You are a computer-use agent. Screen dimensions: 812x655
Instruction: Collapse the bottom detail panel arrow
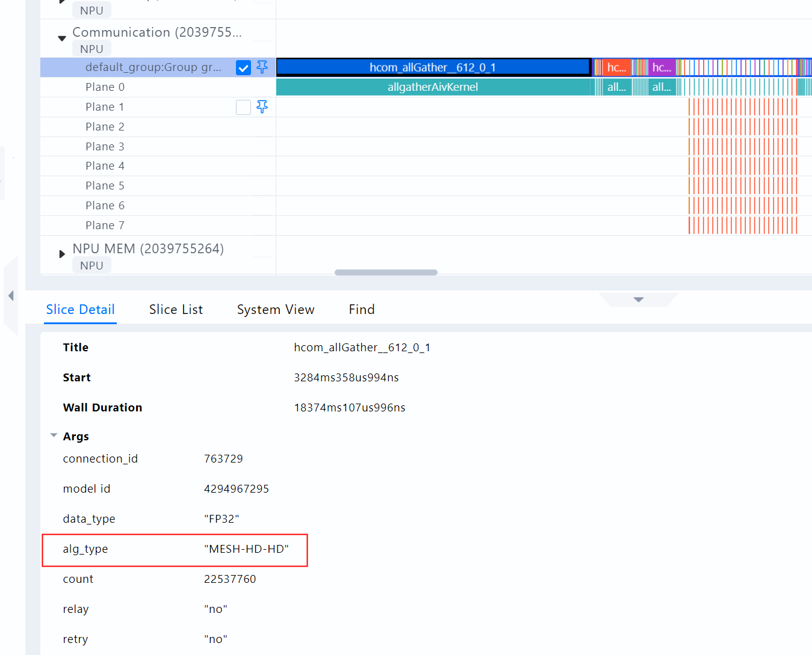click(639, 300)
